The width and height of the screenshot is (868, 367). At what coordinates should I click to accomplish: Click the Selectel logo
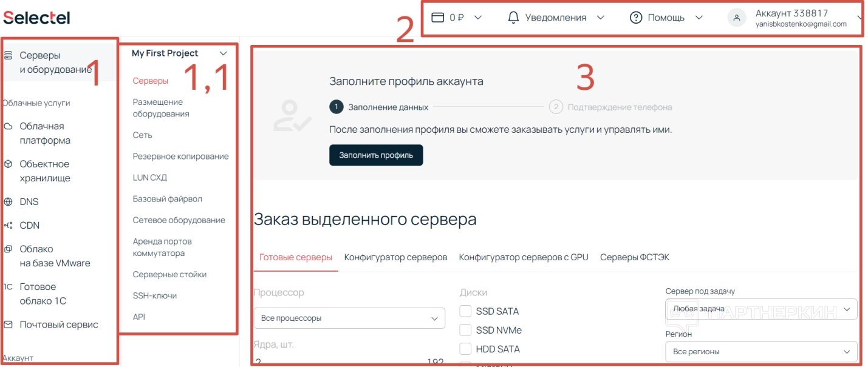36,18
